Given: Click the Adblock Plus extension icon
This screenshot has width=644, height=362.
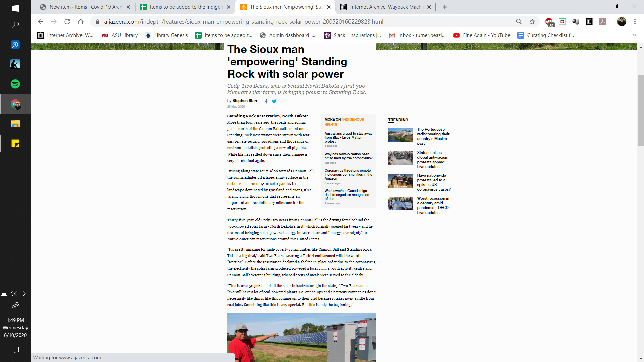Looking at the screenshot, I should point(549,22).
